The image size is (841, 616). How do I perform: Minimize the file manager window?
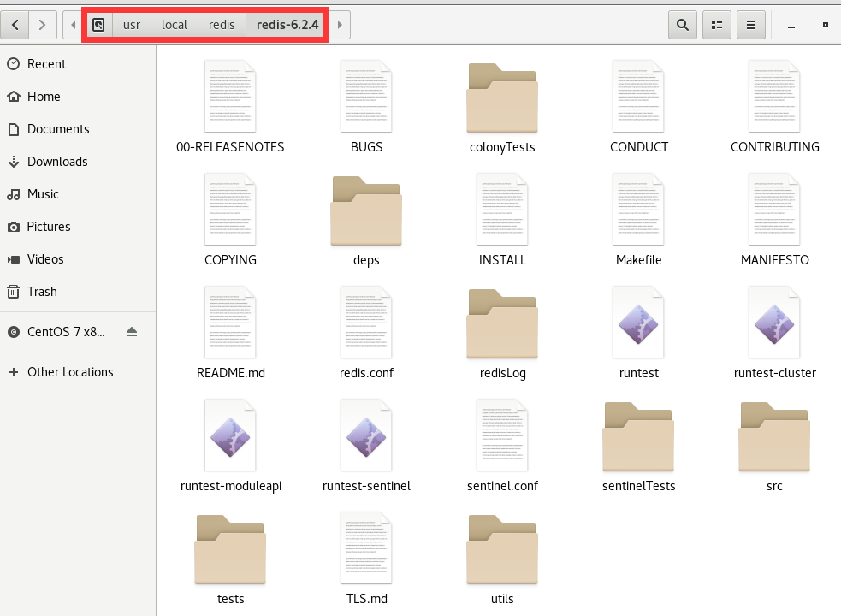(791, 25)
